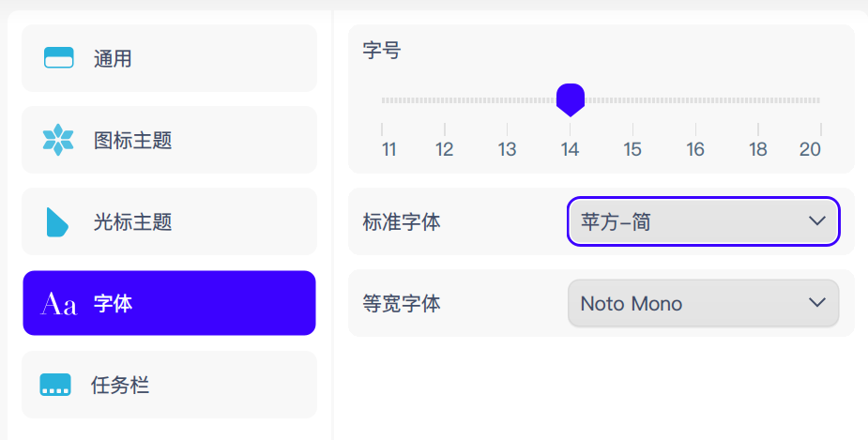Click the chevron arrow beside Noto Mono
This screenshot has height=440, width=868.
(816, 303)
